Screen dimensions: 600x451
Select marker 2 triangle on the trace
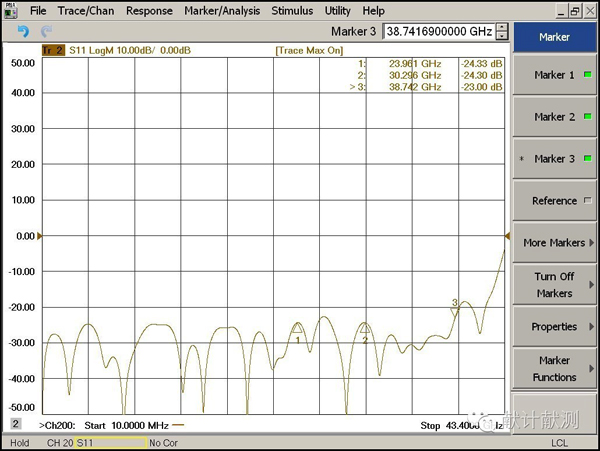coord(365,328)
